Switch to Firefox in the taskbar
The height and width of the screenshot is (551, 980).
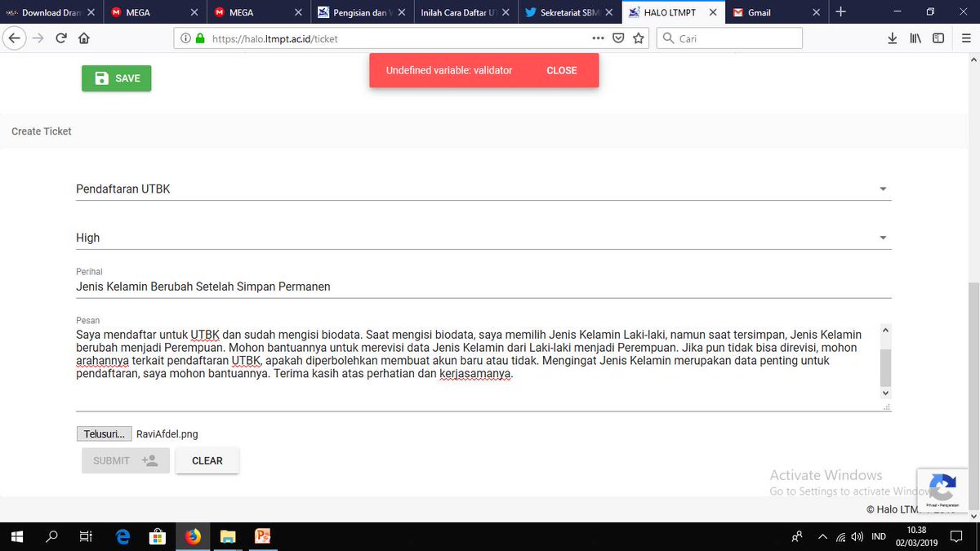[193, 536]
